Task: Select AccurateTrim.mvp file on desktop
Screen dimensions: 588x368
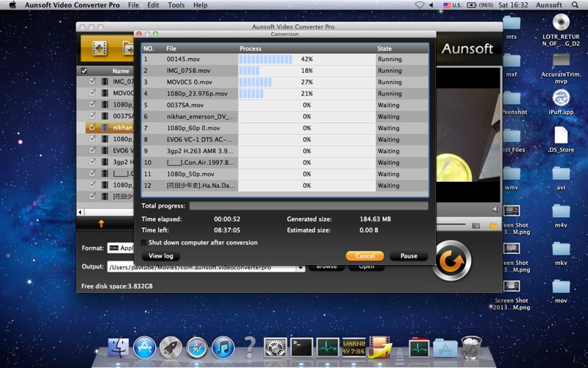Action: (x=561, y=60)
